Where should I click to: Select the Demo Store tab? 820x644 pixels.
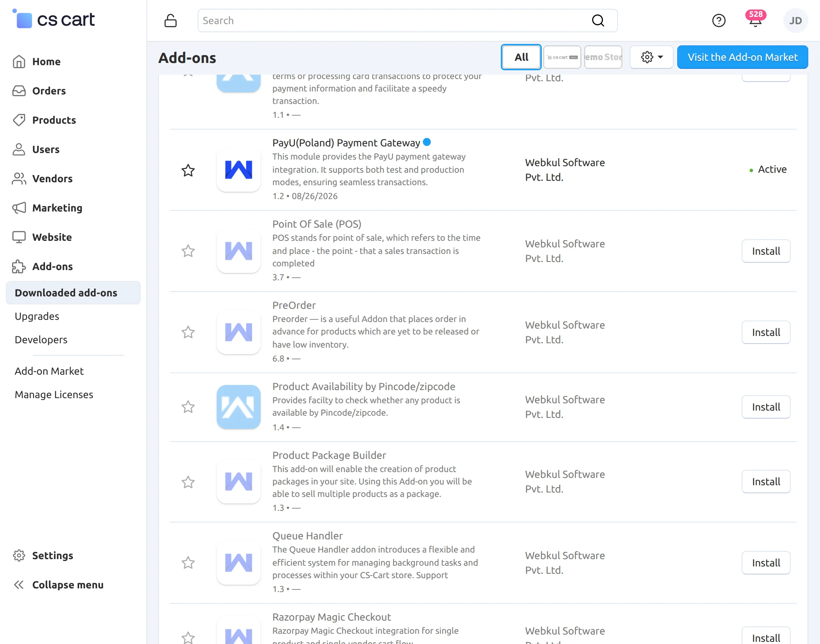click(x=603, y=57)
